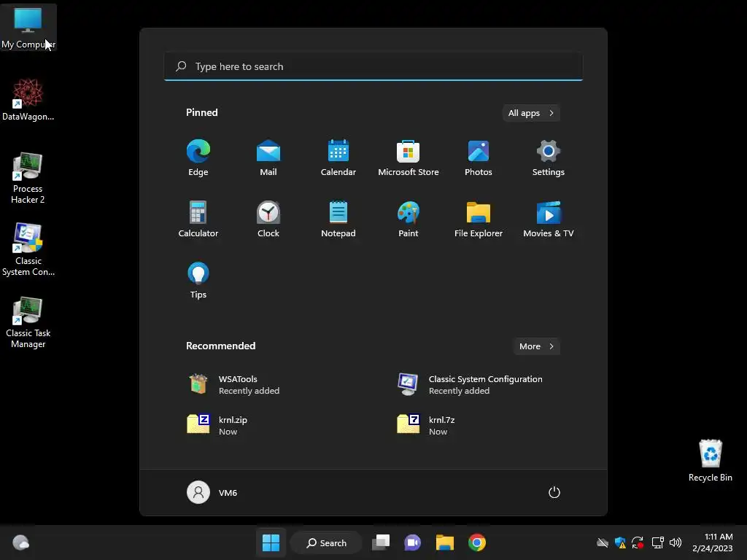Open the Chat icon on taskbar
This screenshot has width=747, height=560.
click(x=413, y=542)
